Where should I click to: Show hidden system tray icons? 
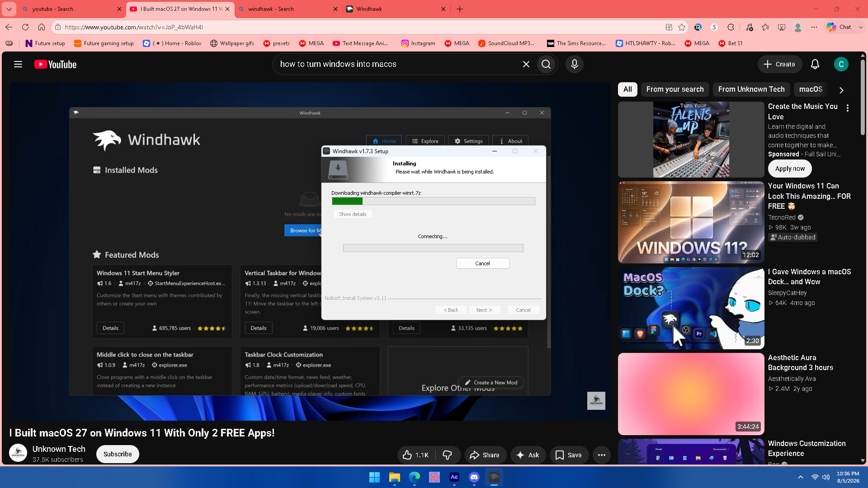tap(801, 477)
